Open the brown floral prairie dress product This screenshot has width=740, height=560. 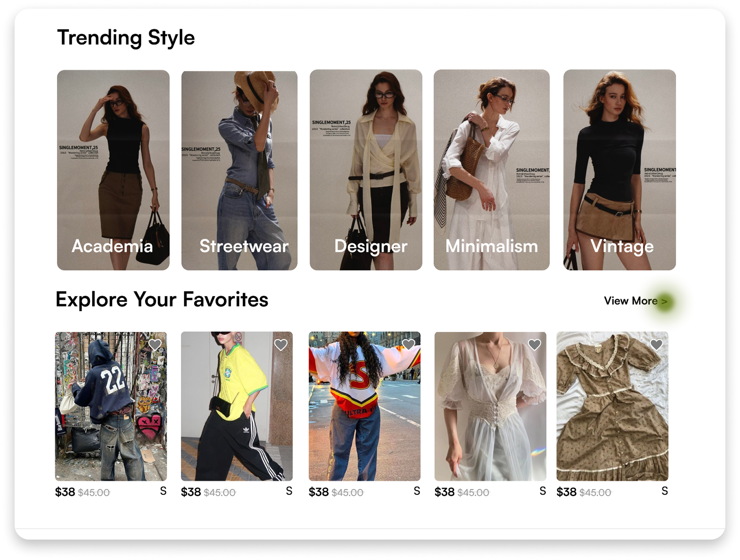tap(612, 406)
